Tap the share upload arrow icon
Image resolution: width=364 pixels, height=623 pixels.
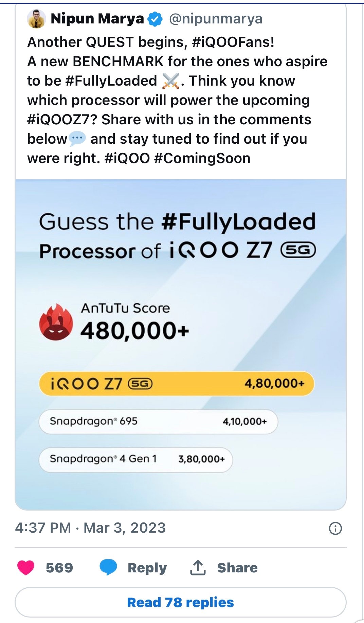tap(198, 567)
